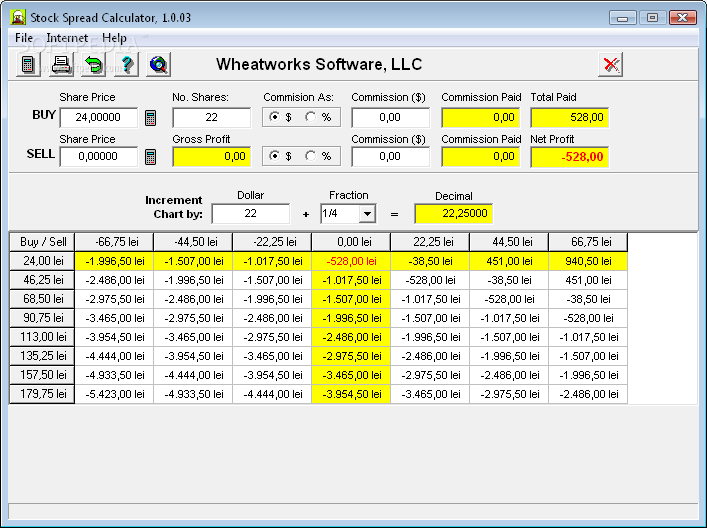
Task: Click the Gross Profit 0,00 field
Action: 211,156
